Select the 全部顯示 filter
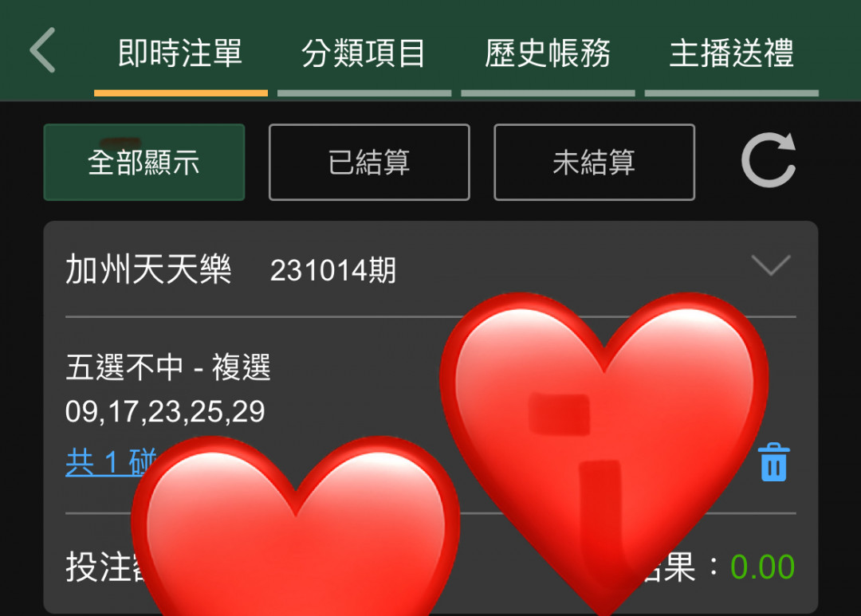 pyautogui.click(x=143, y=163)
